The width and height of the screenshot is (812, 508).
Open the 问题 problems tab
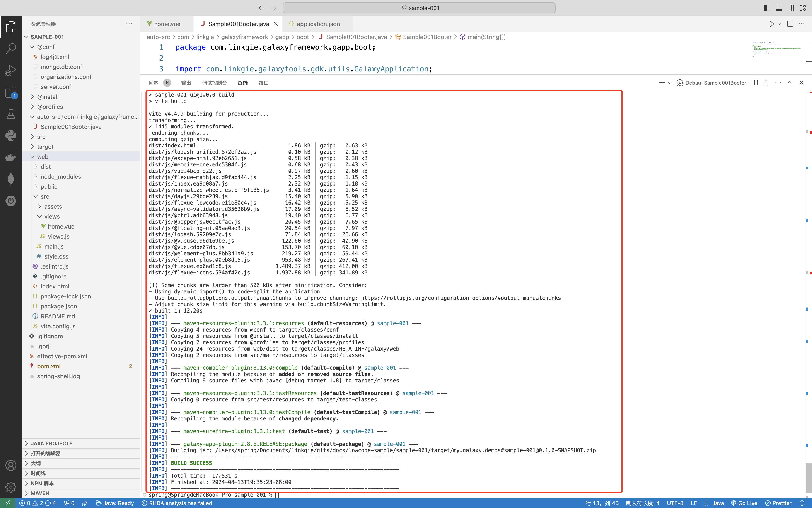point(160,83)
